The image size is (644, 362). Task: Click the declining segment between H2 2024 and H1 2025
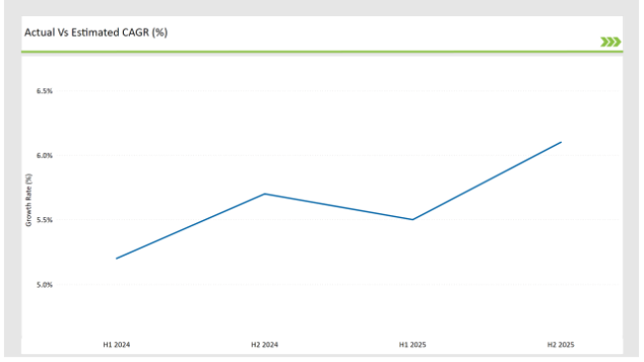[x=339, y=206]
